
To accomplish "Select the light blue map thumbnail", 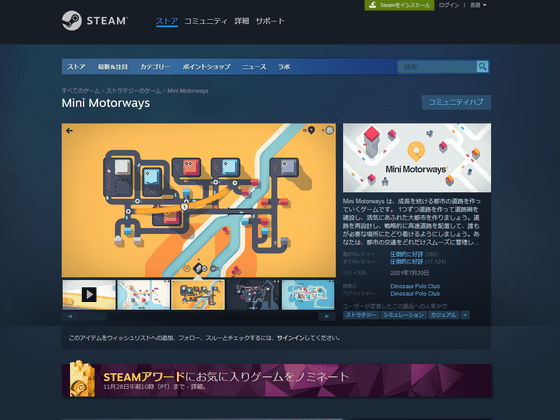I will click(x=308, y=295).
